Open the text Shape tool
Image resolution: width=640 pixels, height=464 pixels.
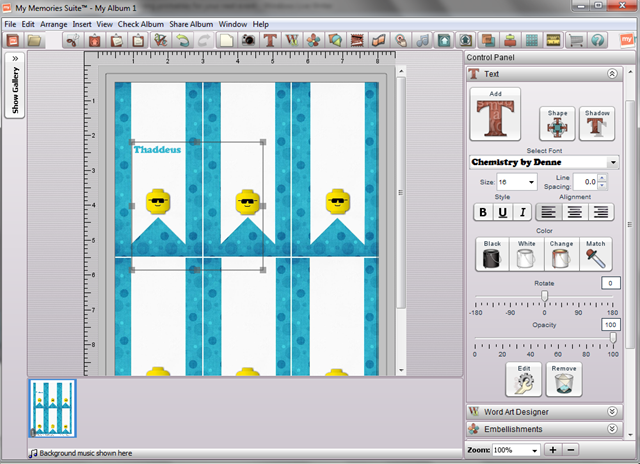tap(558, 124)
